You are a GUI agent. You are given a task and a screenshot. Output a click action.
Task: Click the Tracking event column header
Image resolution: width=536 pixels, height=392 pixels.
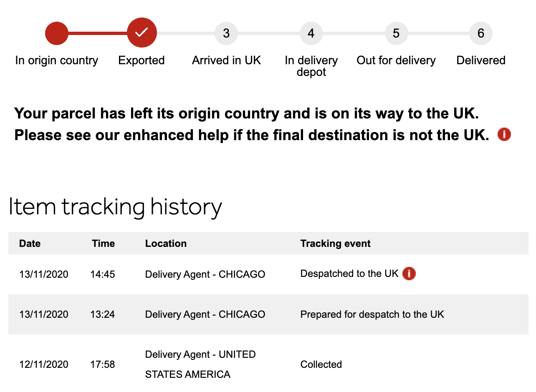(335, 244)
